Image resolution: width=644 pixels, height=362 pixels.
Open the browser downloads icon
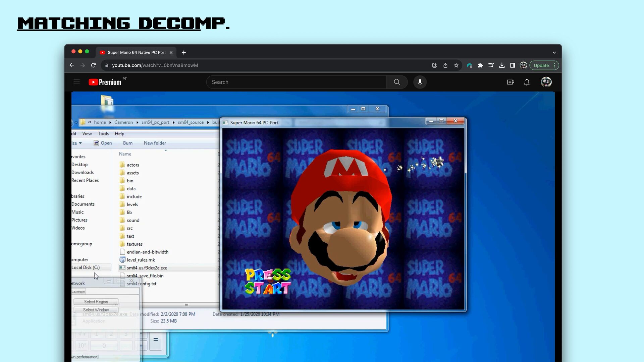click(502, 65)
